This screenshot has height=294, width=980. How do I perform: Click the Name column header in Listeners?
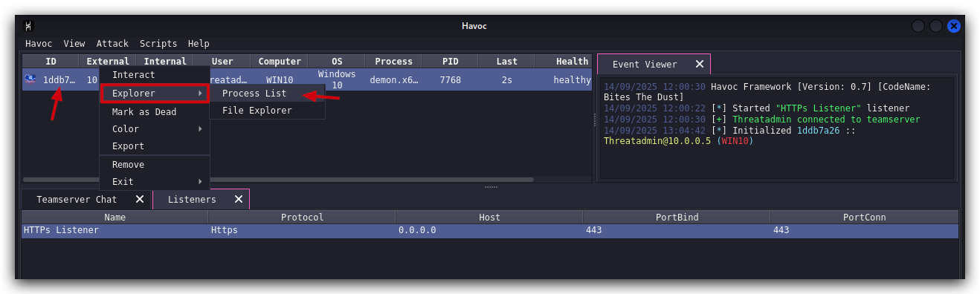pyautogui.click(x=115, y=218)
